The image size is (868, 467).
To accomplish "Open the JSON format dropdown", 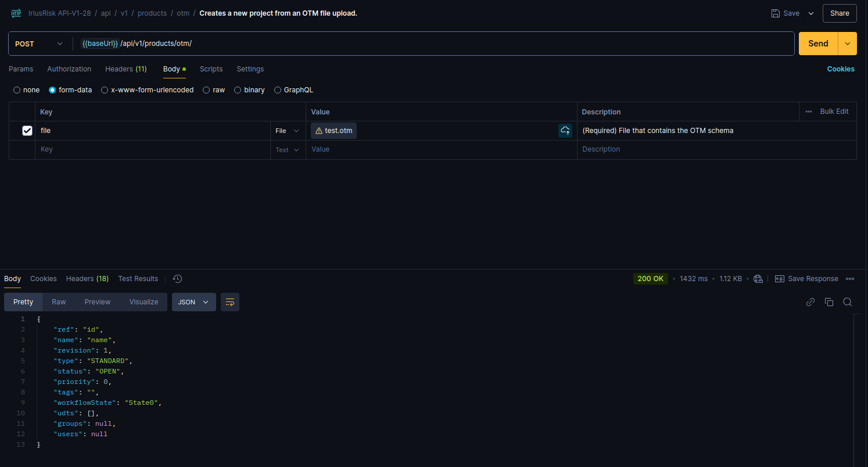I will [194, 302].
